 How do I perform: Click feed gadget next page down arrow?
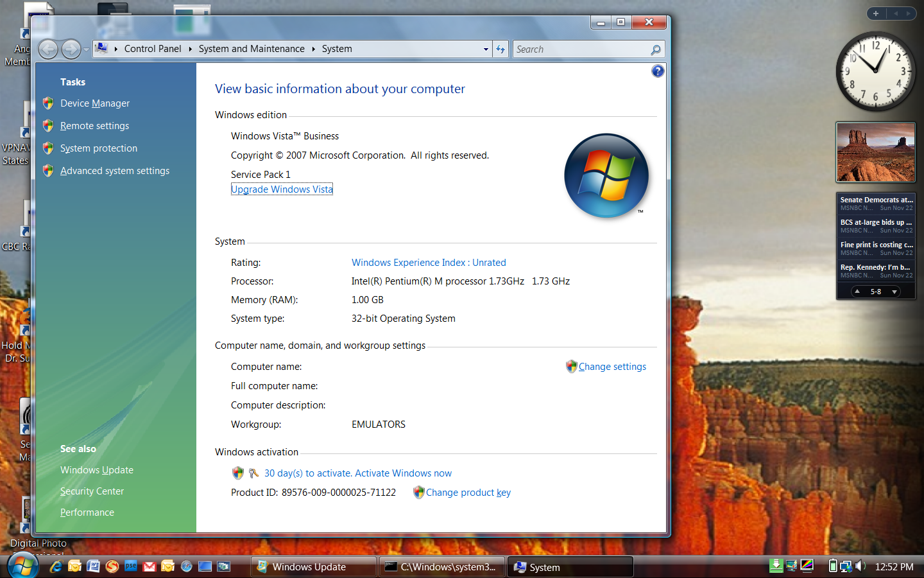(894, 292)
